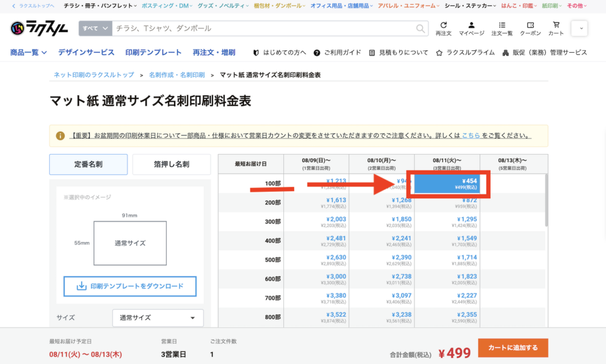Click はじめての方へ beginner guide link
Viewport: 606px width, 364px height.
point(279,53)
